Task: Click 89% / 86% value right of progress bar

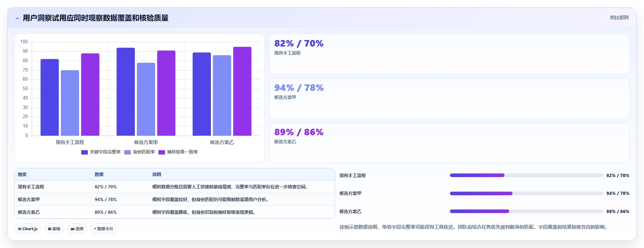Action: pyautogui.click(x=618, y=212)
